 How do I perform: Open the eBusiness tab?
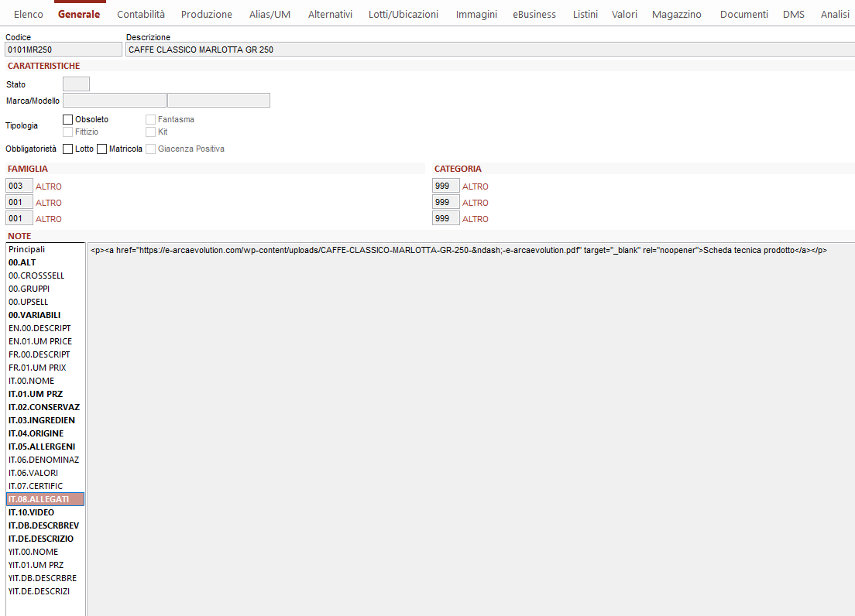[534, 14]
